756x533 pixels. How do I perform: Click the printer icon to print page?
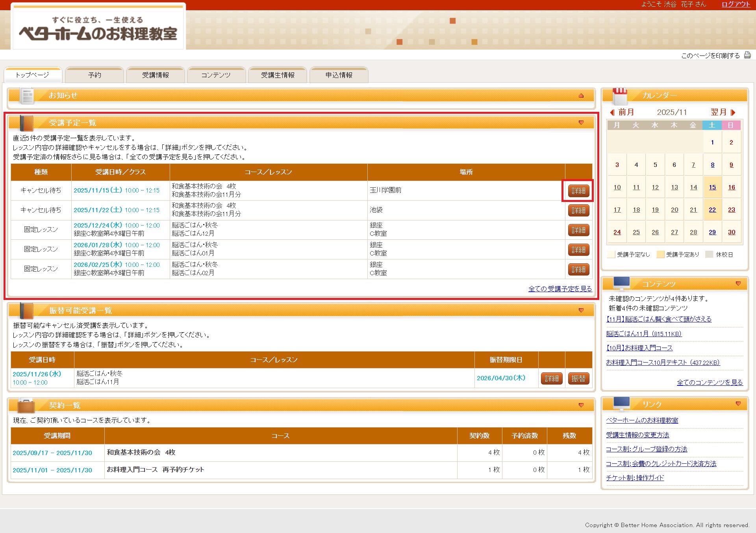(747, 55)
